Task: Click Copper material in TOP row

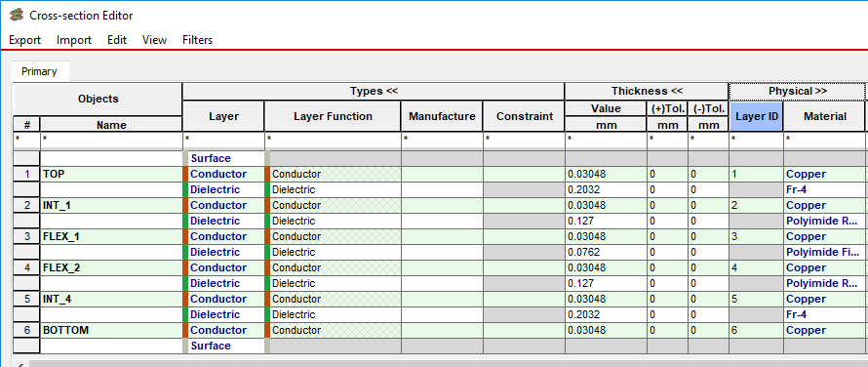Action: pos(824,174)
